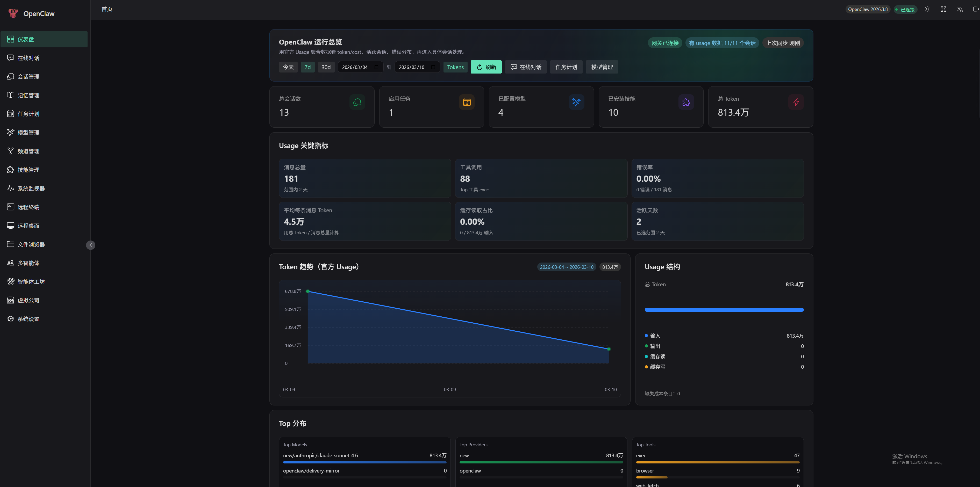Enter fullscreen with the expand icon
Image resolution: width=980 pixels, height=487 pixels.
[x=943, y=9]
